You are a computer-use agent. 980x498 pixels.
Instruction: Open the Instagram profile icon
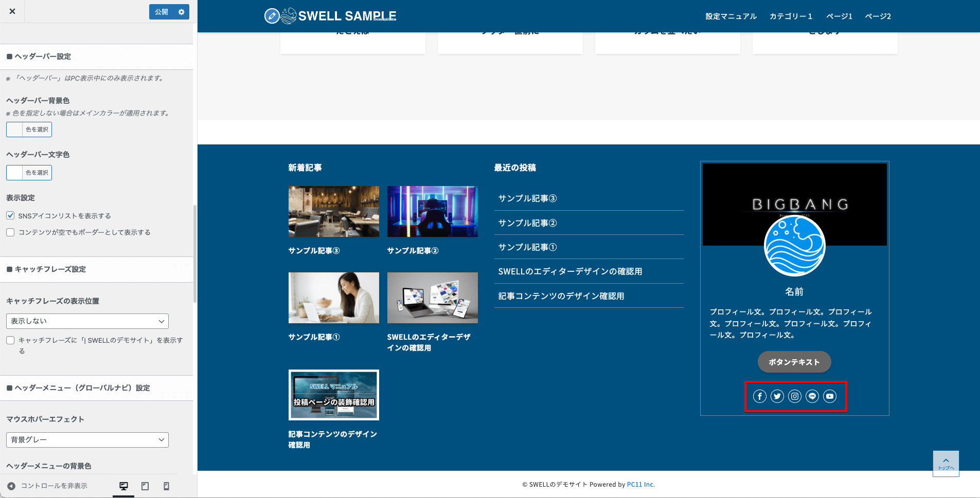tap(794, 396)
